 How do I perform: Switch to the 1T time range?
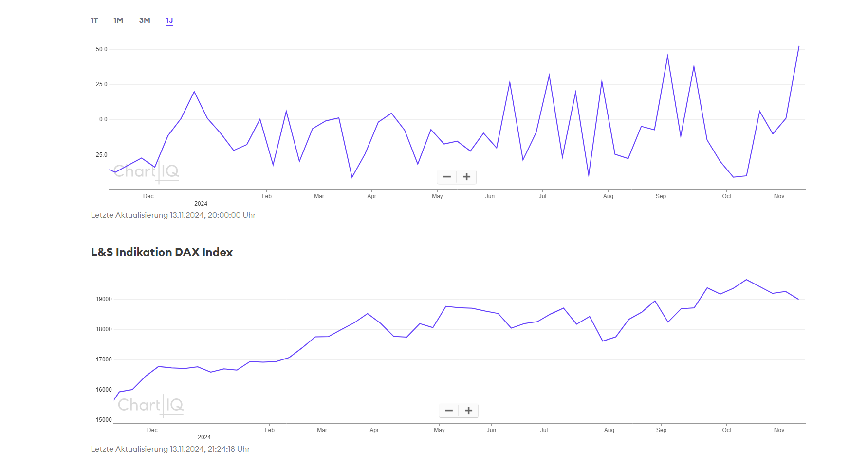pos(94,20)
